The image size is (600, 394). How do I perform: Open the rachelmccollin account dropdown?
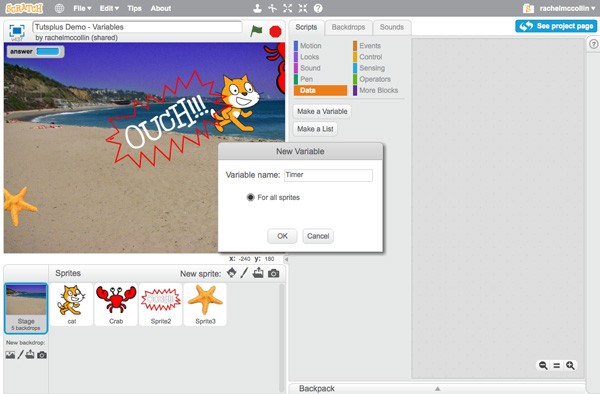[567, 8]
